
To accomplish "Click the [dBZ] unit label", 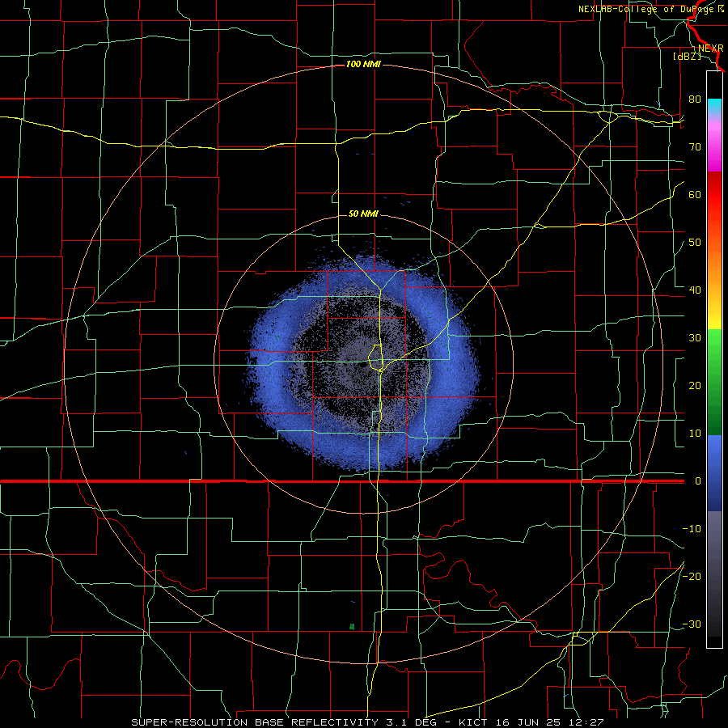I will pyautogui.click(x=687, y=57).
